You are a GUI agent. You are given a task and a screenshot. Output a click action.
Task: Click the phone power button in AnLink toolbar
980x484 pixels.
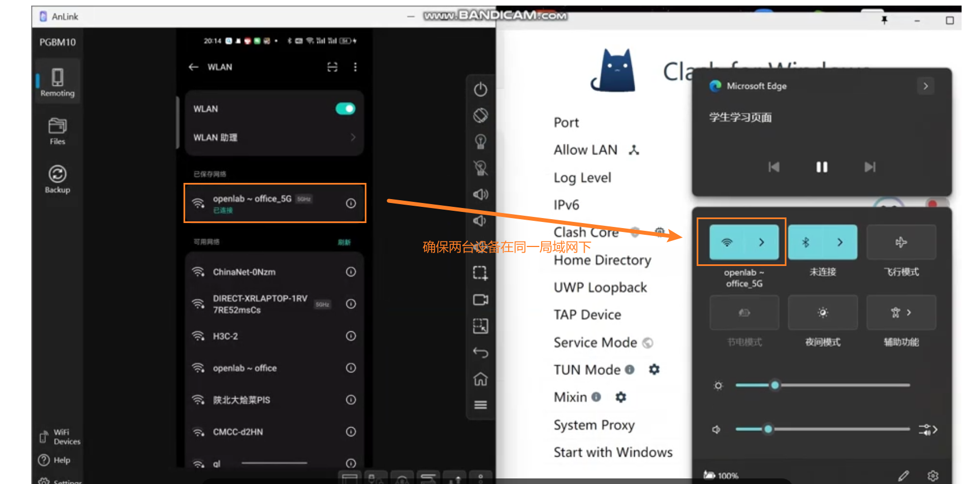tap(481, 89)
